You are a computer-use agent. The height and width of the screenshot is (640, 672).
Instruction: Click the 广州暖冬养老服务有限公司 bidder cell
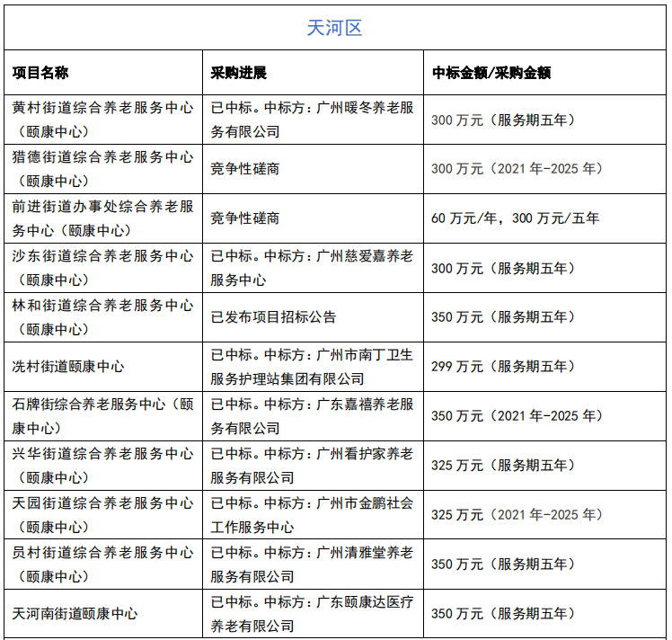pyautogui.click(x=312, y=119)
